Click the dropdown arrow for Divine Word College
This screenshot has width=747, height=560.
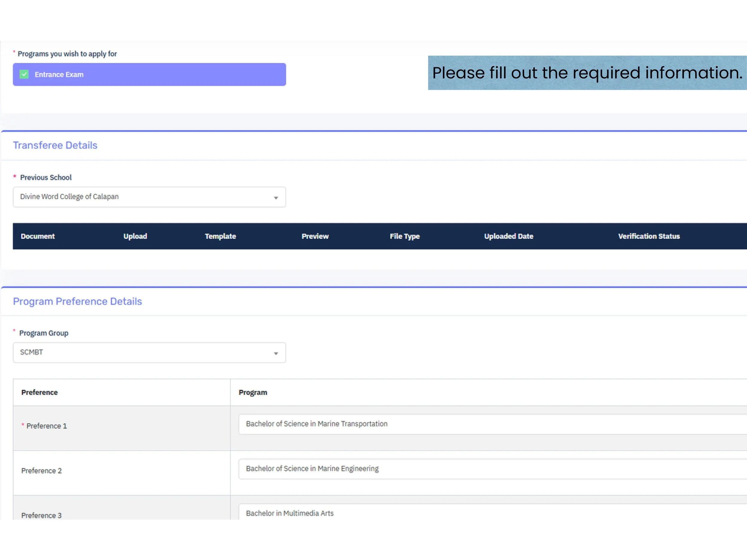(x=276, y=197)
